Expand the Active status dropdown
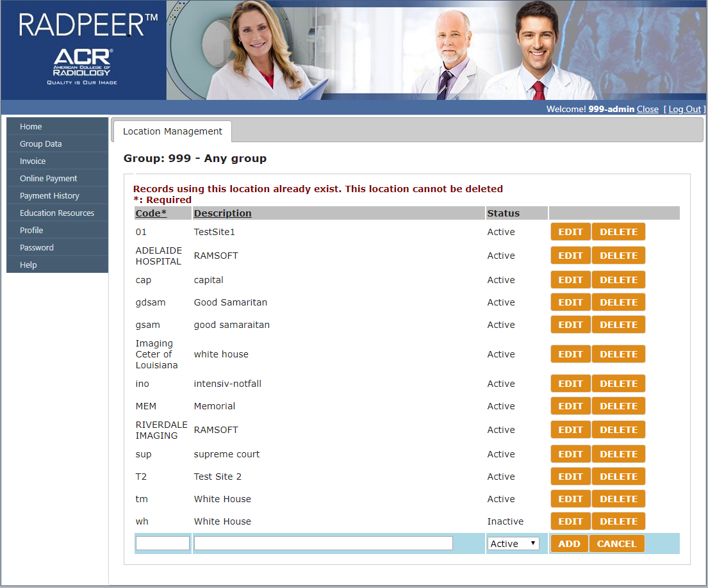 pos(513,544)
